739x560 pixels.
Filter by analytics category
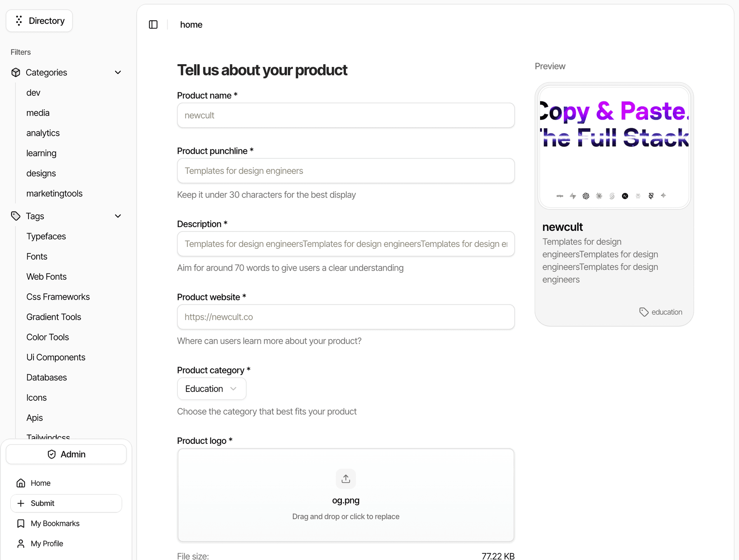point(43,133)
